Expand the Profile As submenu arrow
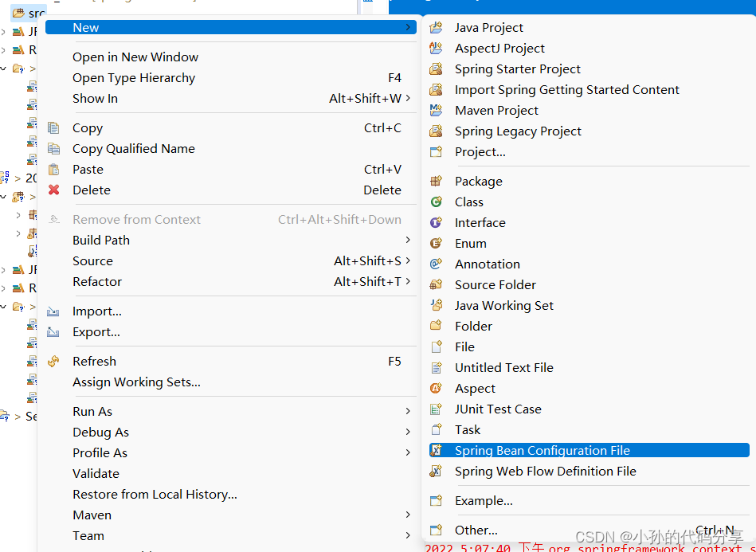The width and height of the screenshot is (756, 552). pos(408,452)
